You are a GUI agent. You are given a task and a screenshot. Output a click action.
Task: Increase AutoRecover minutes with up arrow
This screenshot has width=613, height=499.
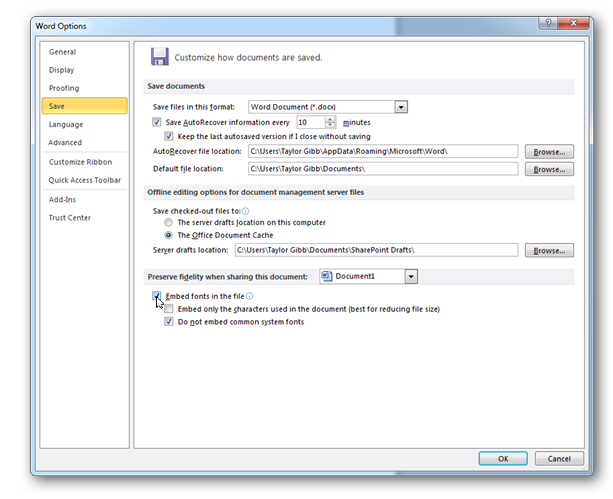[330, 119]
